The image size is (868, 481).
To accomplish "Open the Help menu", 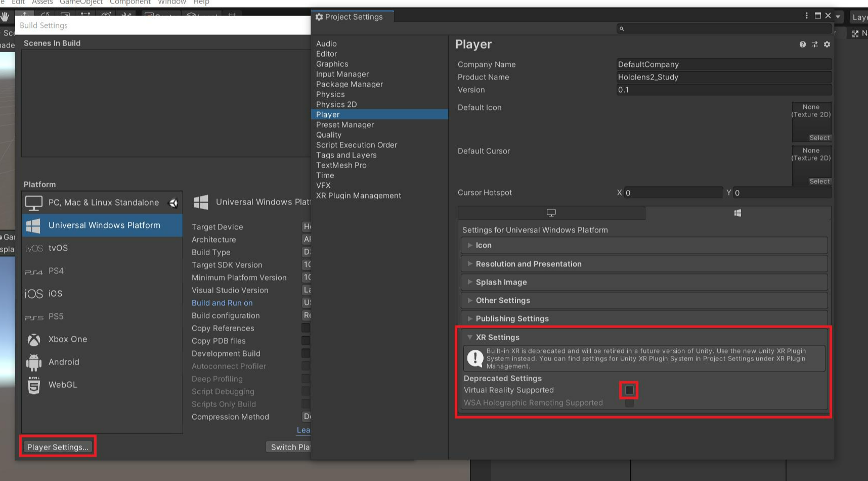I will point(201,3).
